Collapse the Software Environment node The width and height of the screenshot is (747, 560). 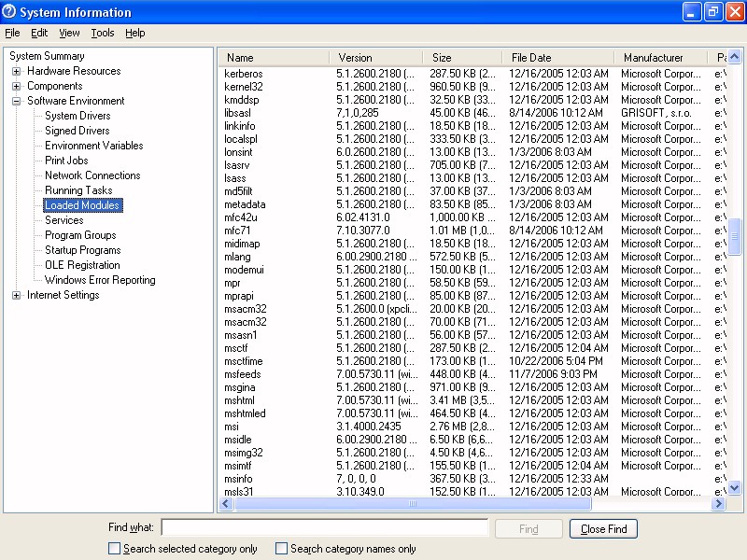click(x=16, y=101)
